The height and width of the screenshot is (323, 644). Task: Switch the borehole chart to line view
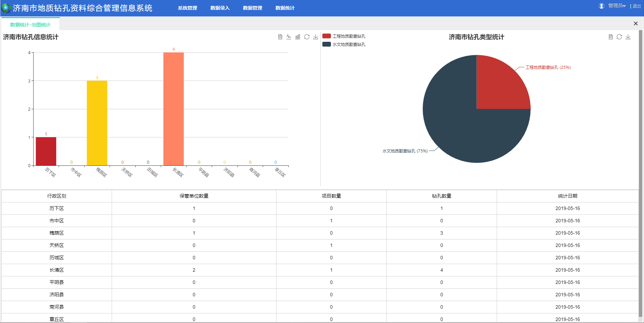289,37
